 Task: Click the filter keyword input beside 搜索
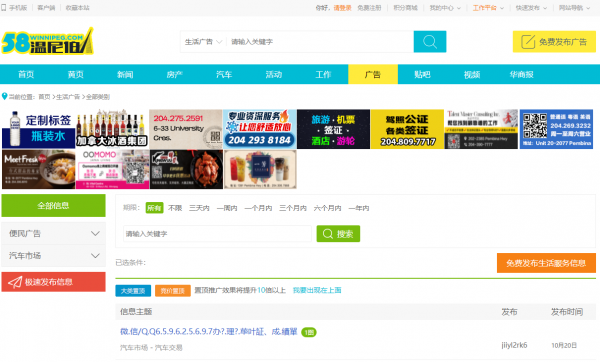(217, 233)
